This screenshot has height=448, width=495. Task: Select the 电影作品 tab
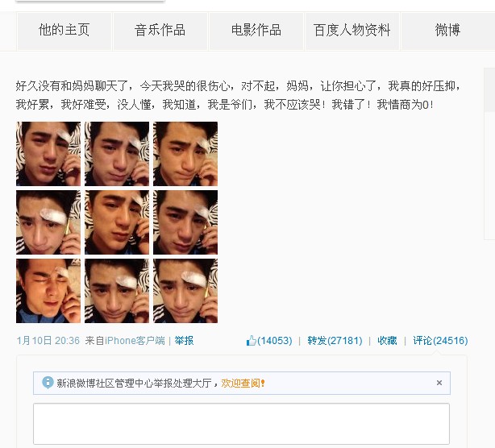point(256,31)
